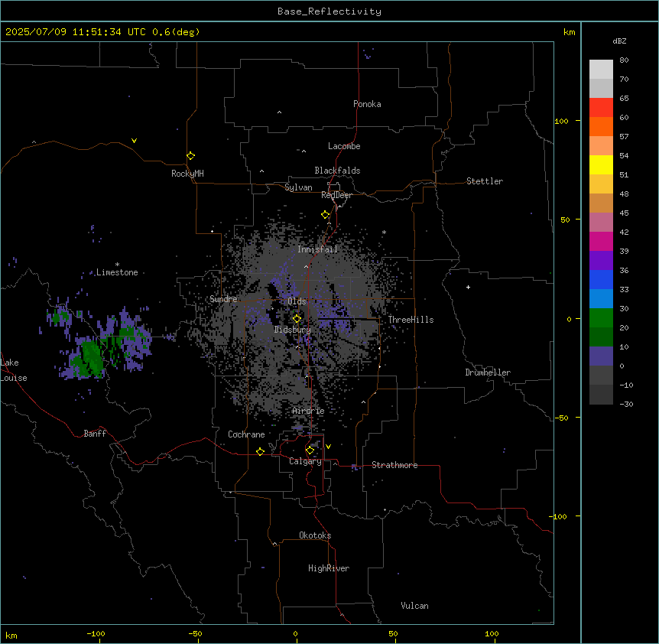Click the Louise map label
The height and width of the screenshot is (644, 659).
pos(14,378)
